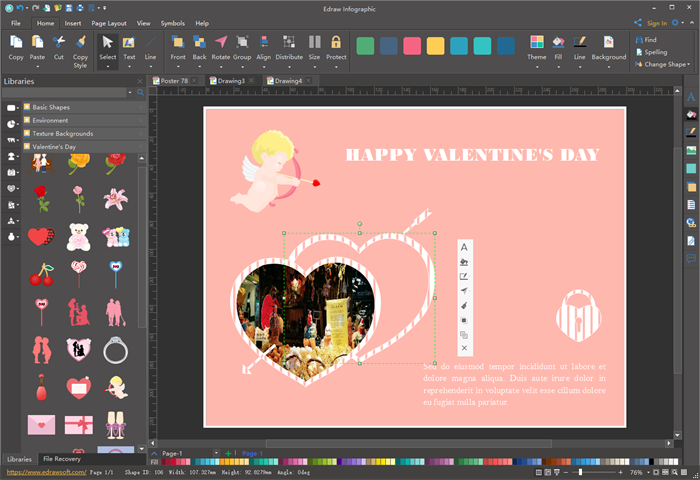Activate the Select pointer tool
The image size is (700, 480).
point(107,43)
